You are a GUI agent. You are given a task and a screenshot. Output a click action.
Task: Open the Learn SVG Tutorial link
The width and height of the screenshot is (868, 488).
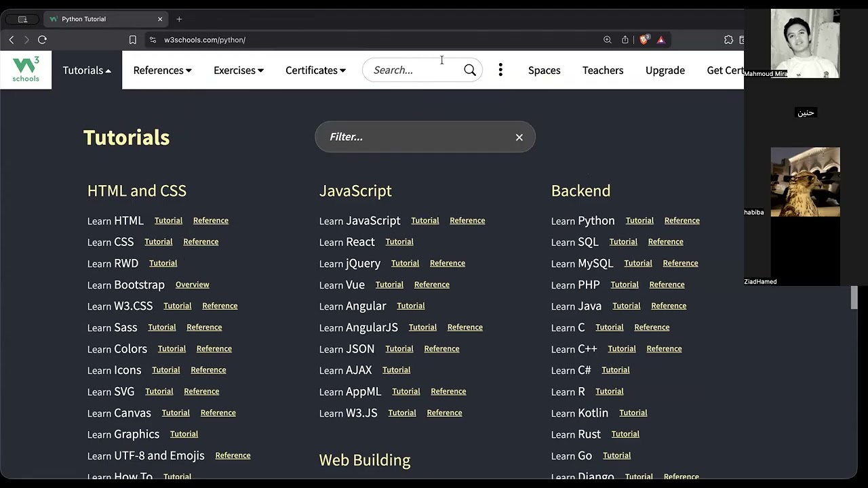pyautogui.click(x=159, y=391)
